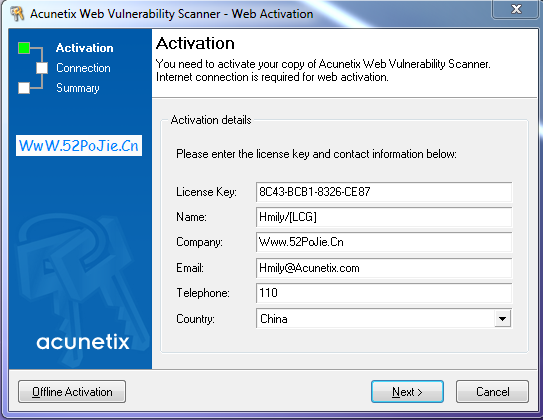The height and width of the screenshot is (420, 543).
Task: Focus the Name input field
Action: 384,217
